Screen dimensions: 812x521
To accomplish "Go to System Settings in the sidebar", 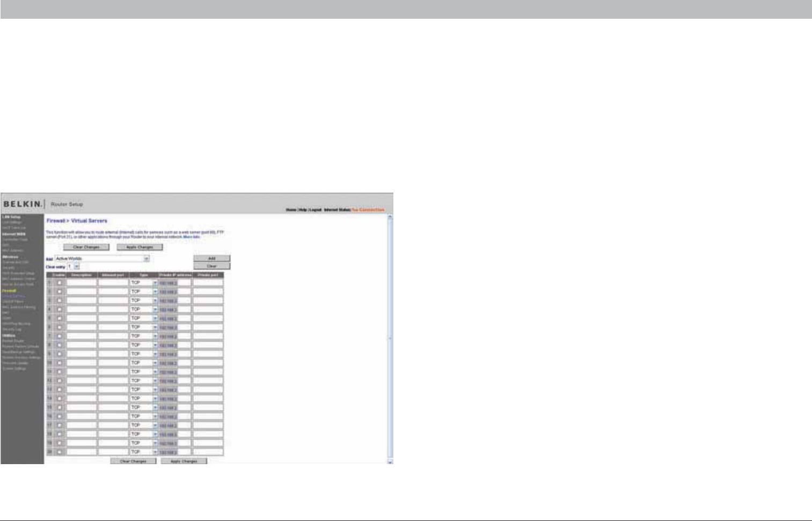I will pyautogui.click(x=14, y=369).
